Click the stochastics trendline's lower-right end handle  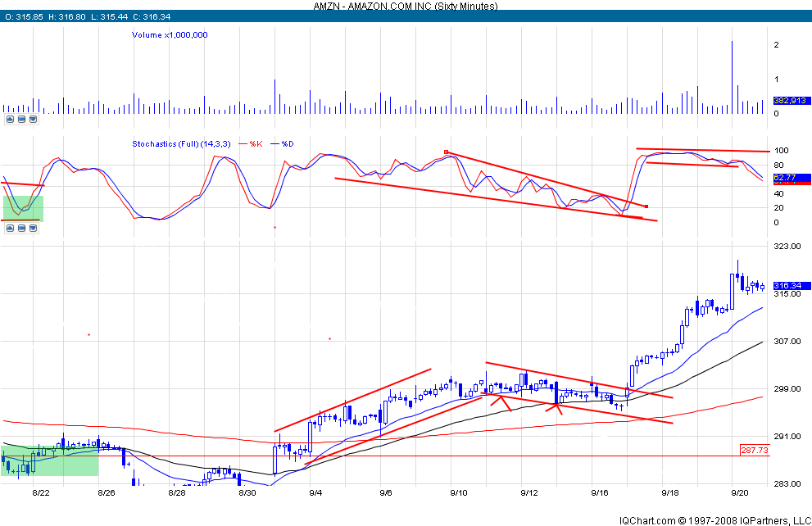tap(647, 206)
